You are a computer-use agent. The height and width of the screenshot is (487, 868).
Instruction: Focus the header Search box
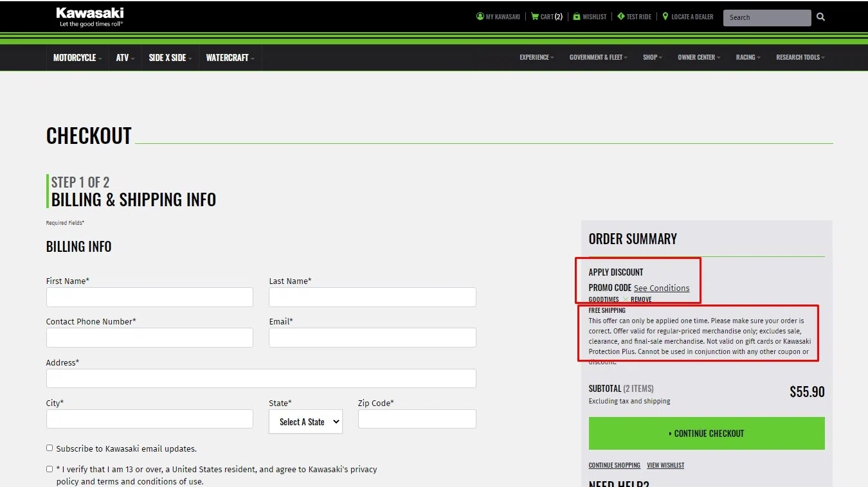pyautogui.click(x=767, y=17)
